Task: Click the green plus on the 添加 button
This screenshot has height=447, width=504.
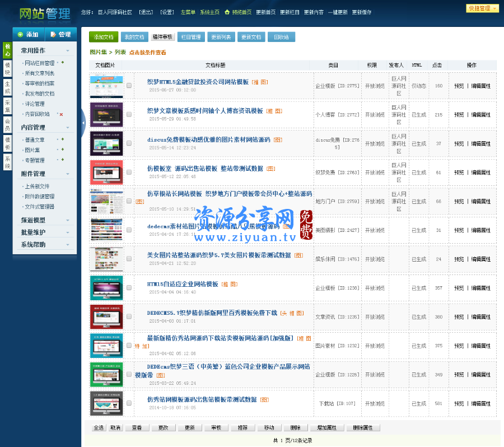Action: pos(20,34)
